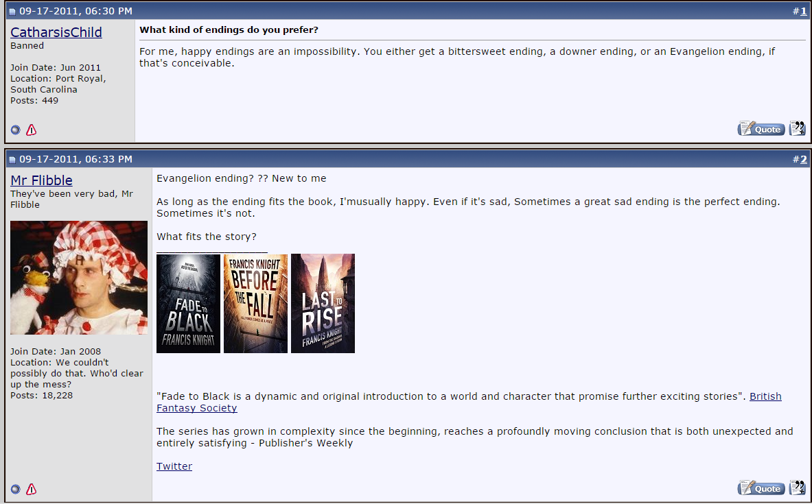Click Mr Flibble's avatar picture
812x504 pixels.
[79, 277]
